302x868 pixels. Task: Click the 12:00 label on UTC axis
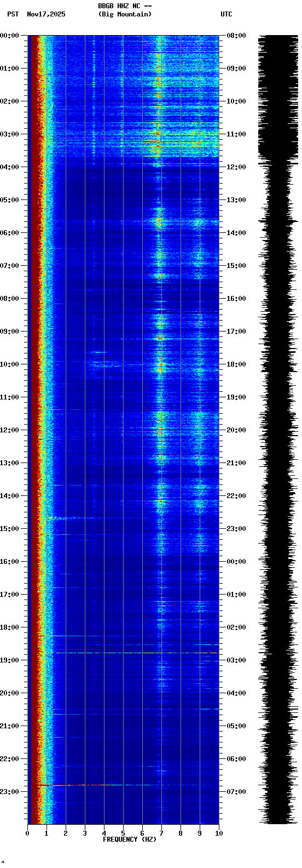(x=236, y=167)
